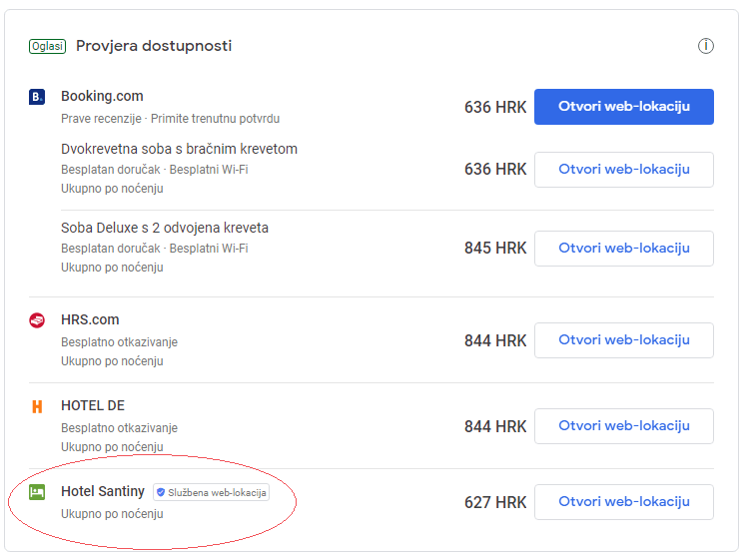Select the HRS.com provider name
The height and width of the screenshot is (560, 748).
pyautogui.click(x=90, y=320)
